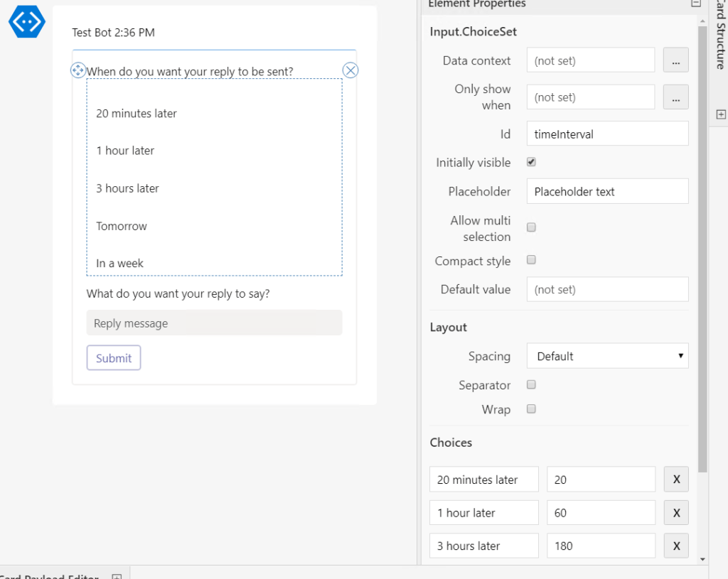Image resolution: width=728 pixels, height=579 pixels.
Task: Delete the '1 hour later' choice
Action: pos(675,512)
